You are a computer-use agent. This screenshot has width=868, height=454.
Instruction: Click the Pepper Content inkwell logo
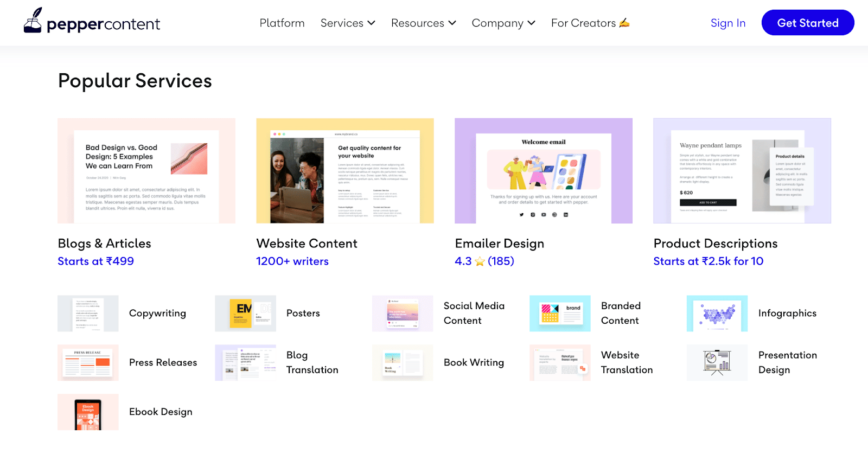33,21
